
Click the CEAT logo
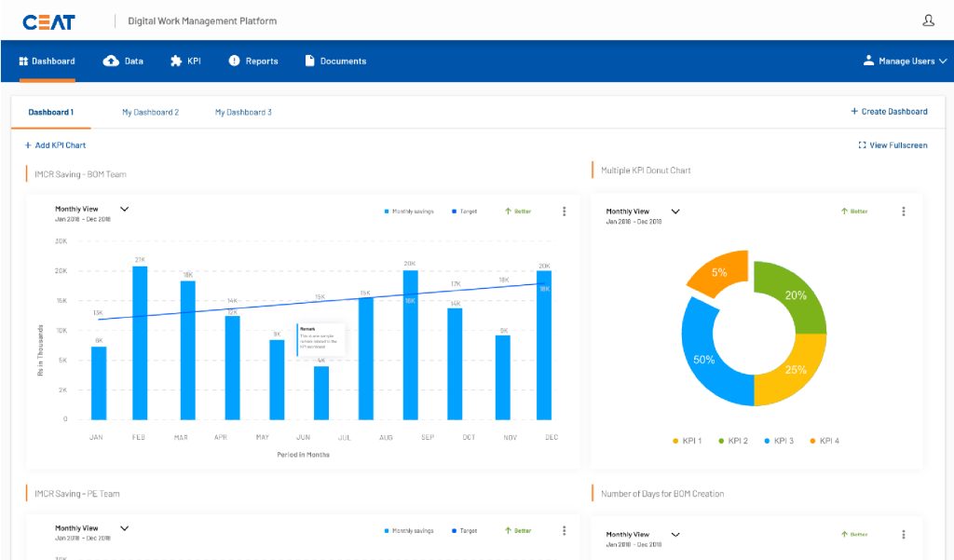point(48,22)
